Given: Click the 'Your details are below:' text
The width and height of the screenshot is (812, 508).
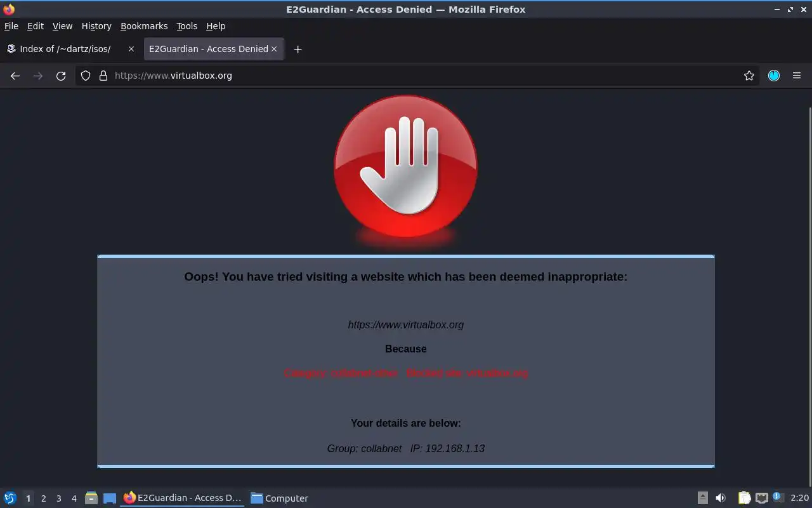Looking at the screenshot, I should click(406, 423).
